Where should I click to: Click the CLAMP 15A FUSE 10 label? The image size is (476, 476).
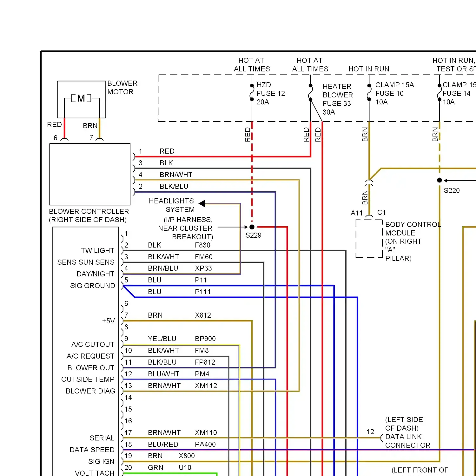[394, 93]
